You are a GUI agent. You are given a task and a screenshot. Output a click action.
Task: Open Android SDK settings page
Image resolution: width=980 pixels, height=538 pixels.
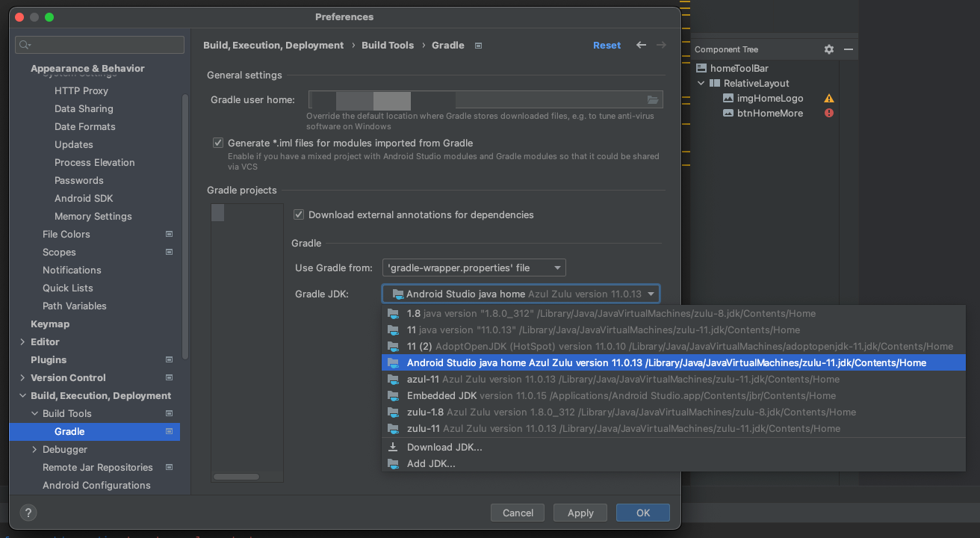click(84, 199)
